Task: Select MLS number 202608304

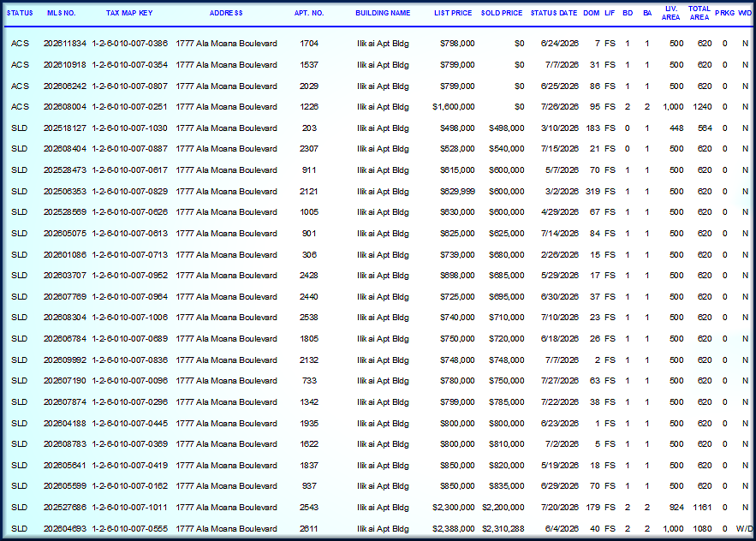Action: 64,318
